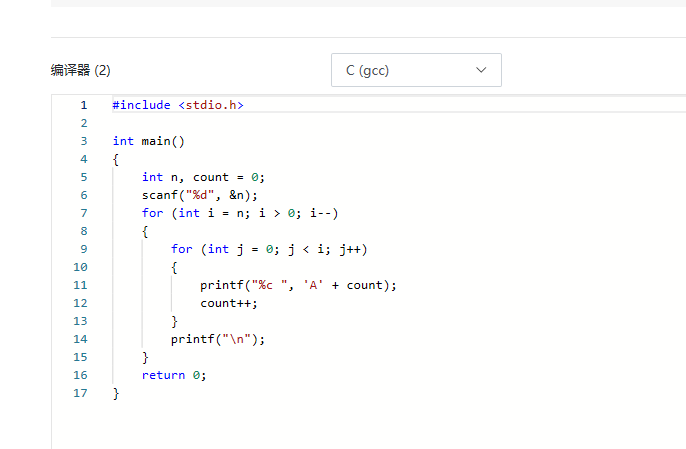686x449 pixels.
Task: Click line number 12 in gutter
Action: (x=80, y=303)
